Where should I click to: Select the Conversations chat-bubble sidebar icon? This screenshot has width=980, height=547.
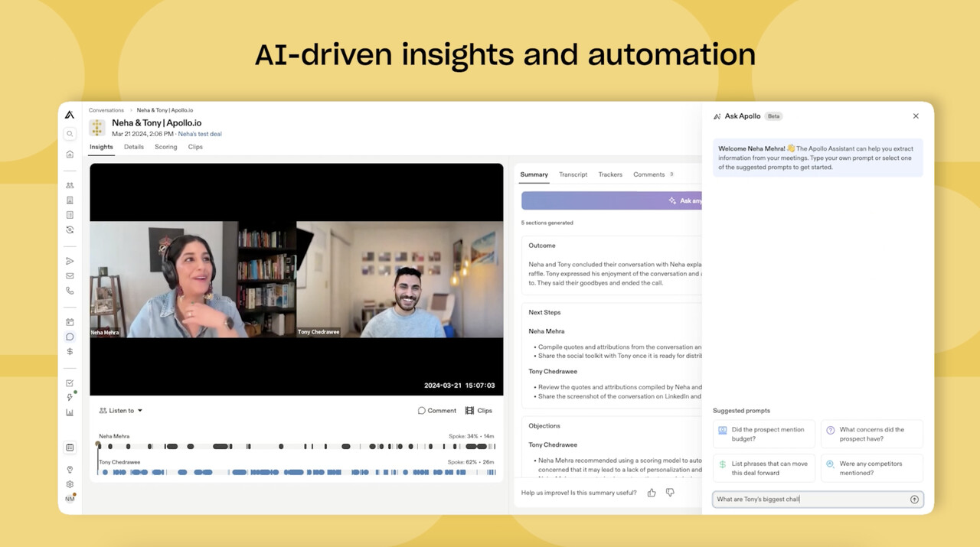70,337
